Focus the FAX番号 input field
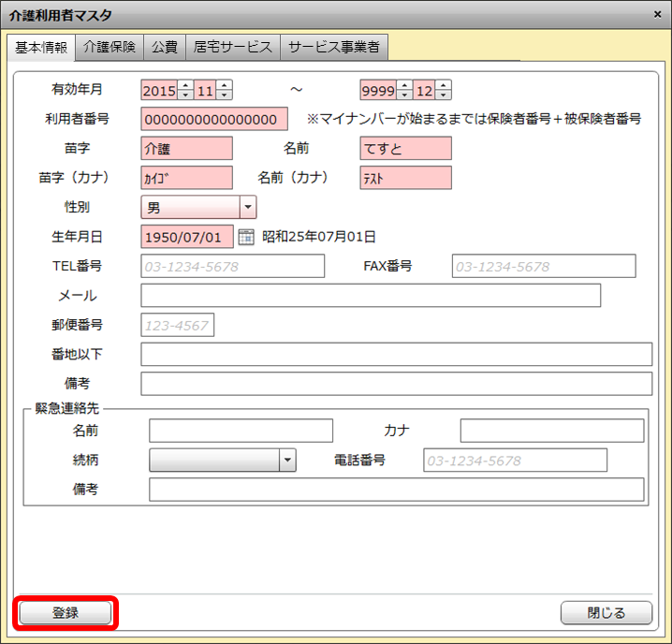Image resolution: width=672 pixels, height=644 pixels. pos(543,267)
